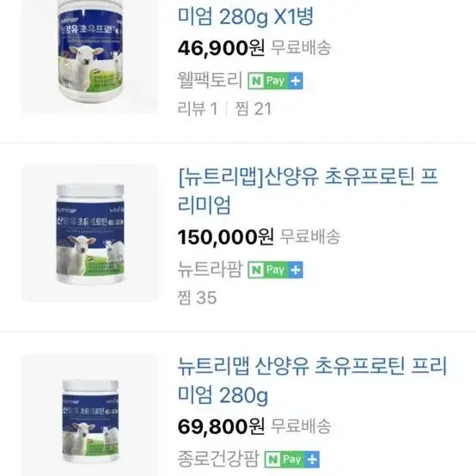Click the N Pay plus badge beside 종로건강팜
The width and height of the screenshot is (476, 476).
point(292,460)
